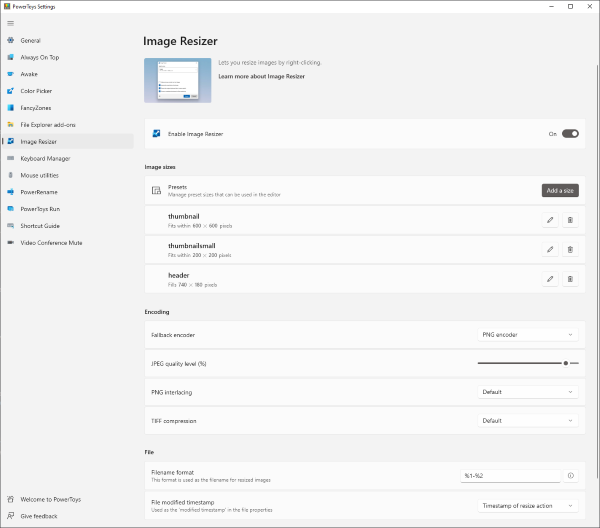
Task: Click the File Explorer add-ons icon
Action: point(11,124)
